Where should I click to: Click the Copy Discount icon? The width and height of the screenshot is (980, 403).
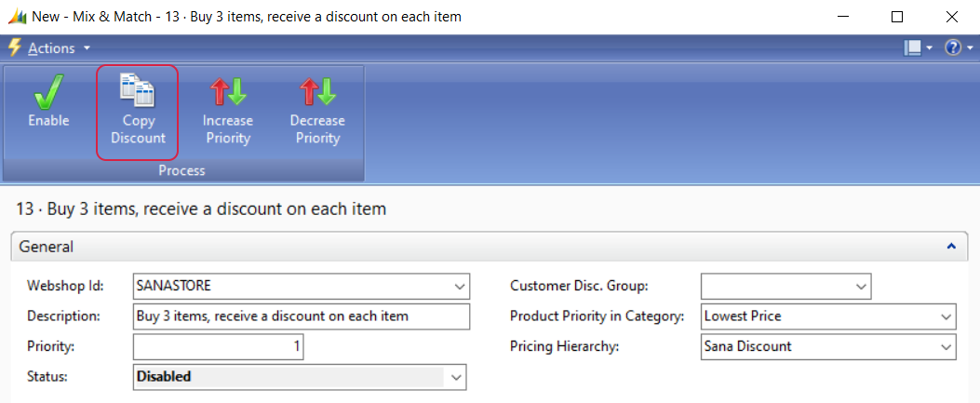[138, 89]
